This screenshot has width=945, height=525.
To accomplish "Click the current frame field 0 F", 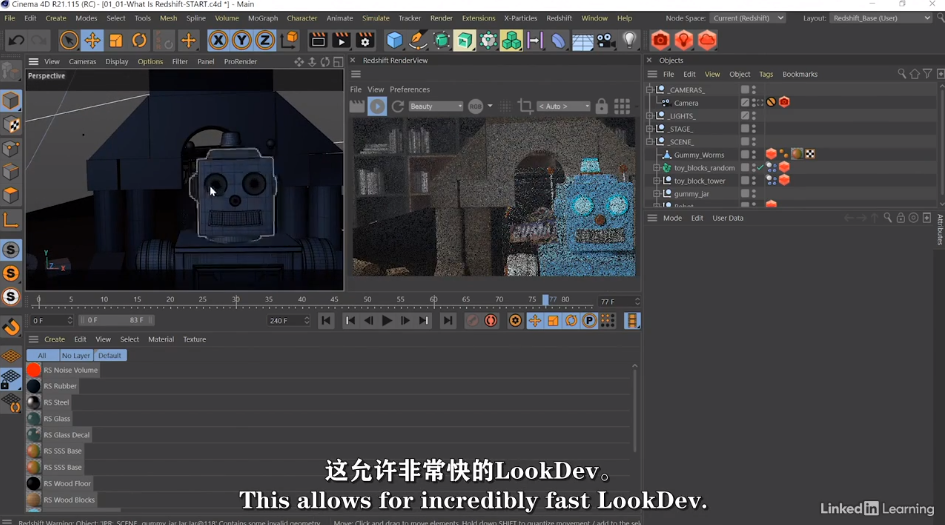I will [51, 321].
